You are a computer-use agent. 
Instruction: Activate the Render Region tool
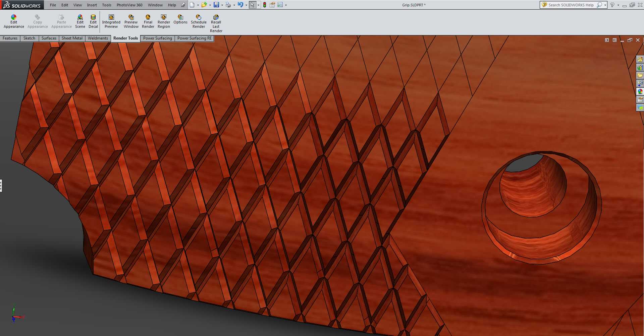click(164, 21)
